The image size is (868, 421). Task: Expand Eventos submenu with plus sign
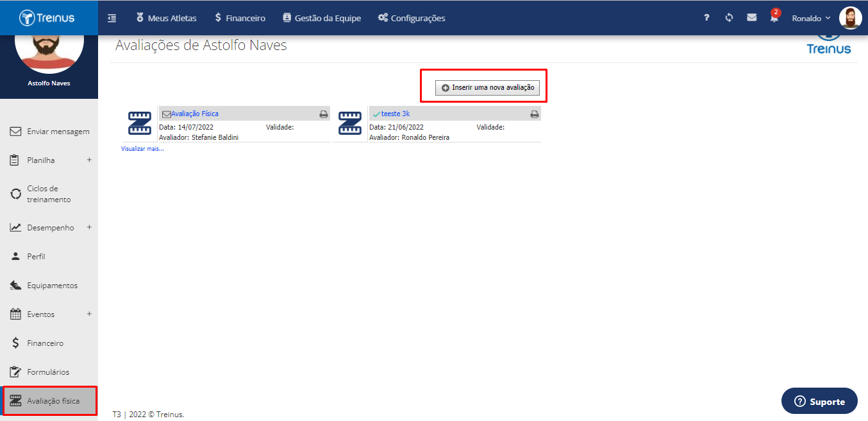point(89,314)
